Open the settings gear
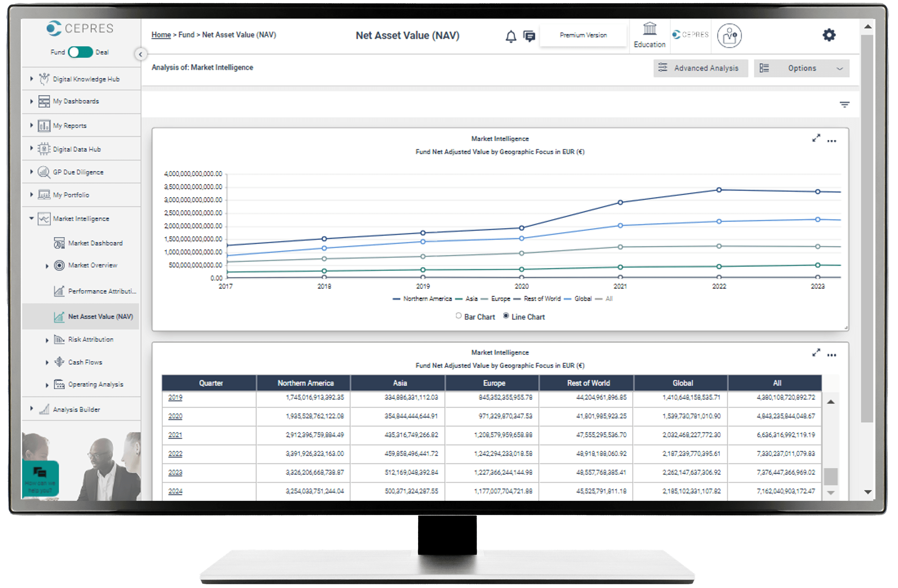Viewport: 898px width, 588px height. [x=829, y=35]
